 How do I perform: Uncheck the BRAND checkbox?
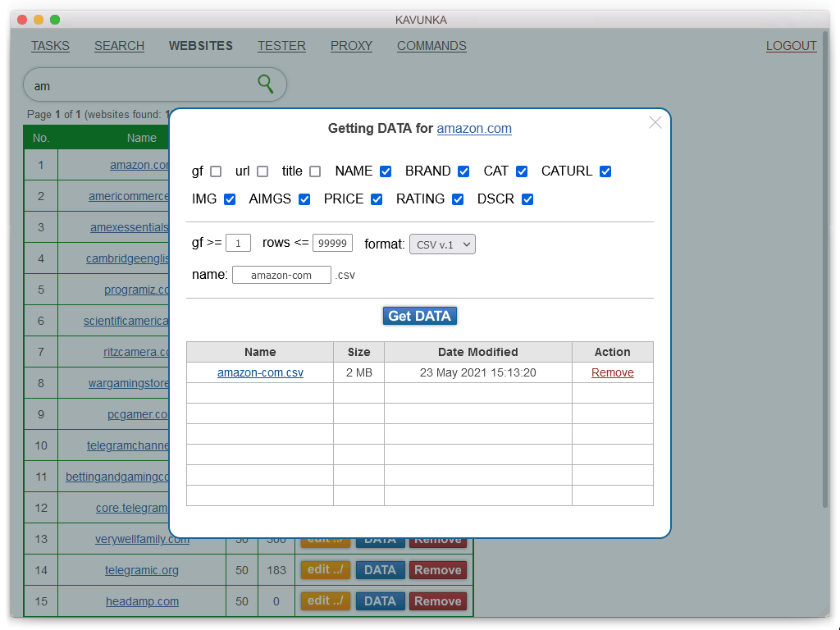tap(463, 171)
